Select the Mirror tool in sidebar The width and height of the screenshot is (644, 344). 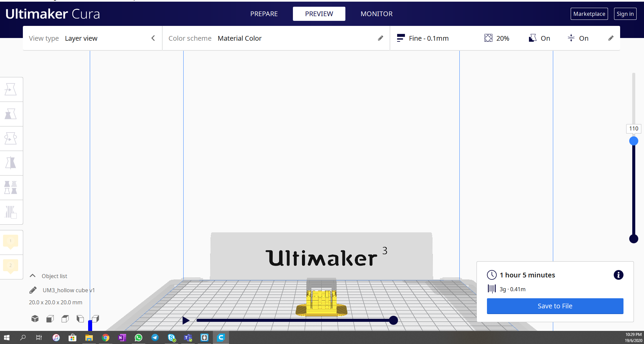pyautogui.click(x=11, y=163)
